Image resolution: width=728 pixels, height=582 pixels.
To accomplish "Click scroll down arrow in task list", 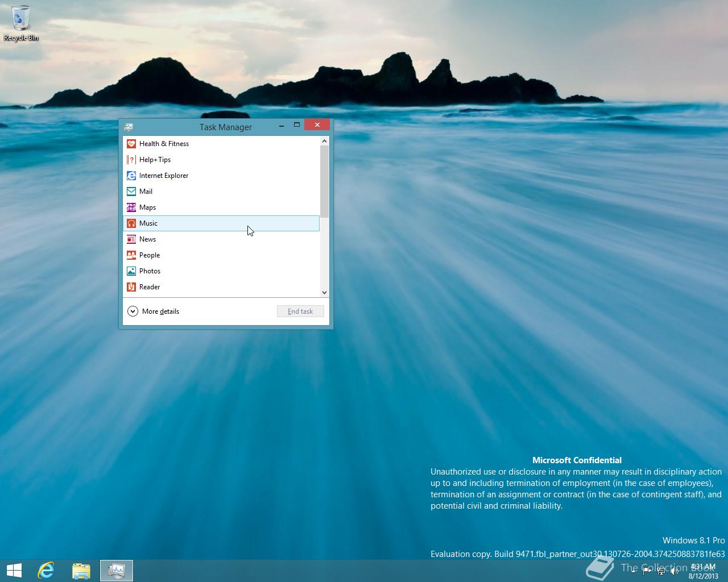I will (x=324, y=293).
